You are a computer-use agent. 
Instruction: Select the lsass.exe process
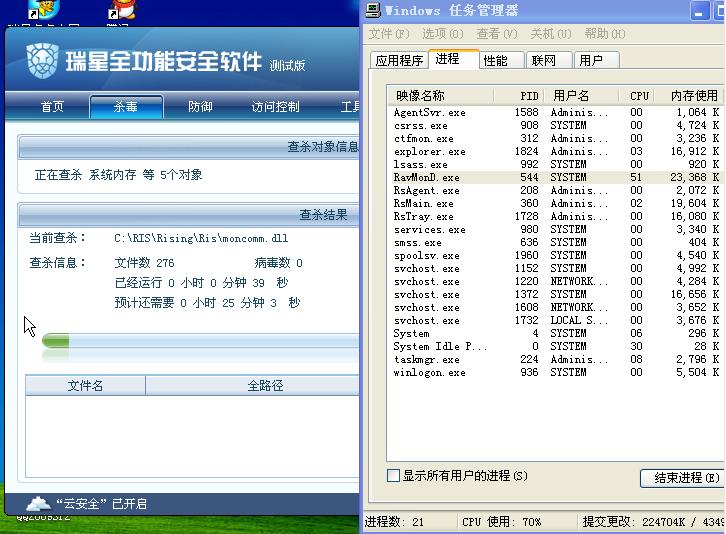[x=556, y=164]
